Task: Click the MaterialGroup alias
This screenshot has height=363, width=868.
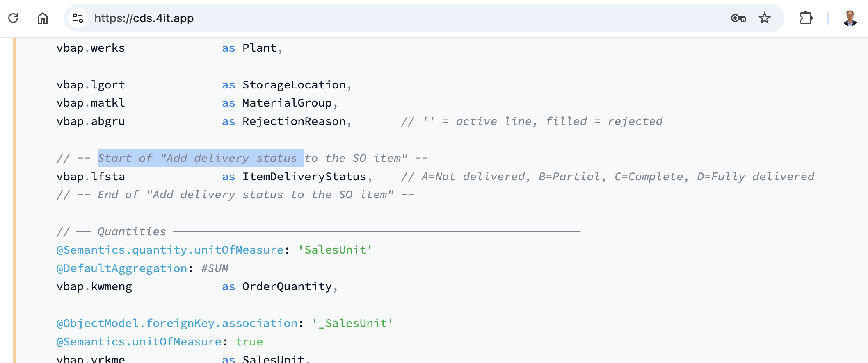Action: 287,103
